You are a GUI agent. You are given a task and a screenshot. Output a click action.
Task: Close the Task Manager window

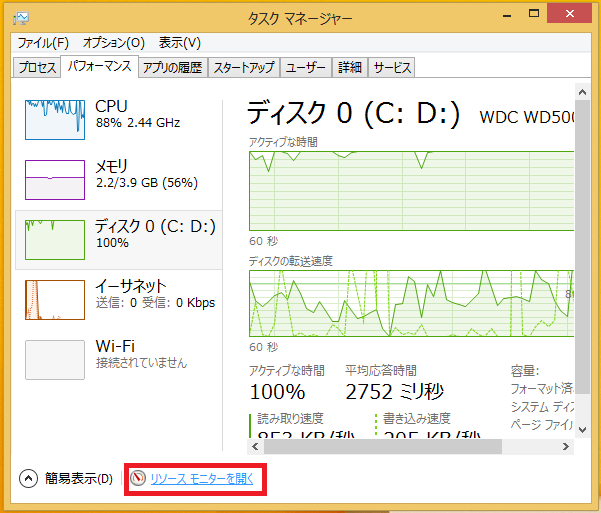point(570,14)
